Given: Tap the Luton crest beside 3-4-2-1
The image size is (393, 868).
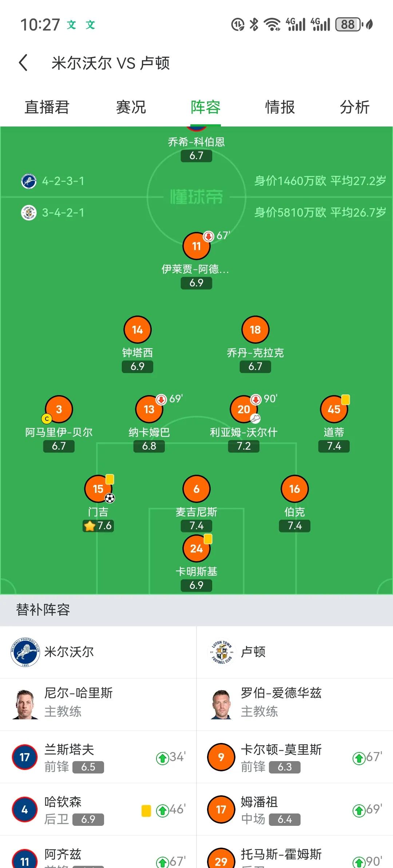Looking at the screenshot, I should (29, 213).
